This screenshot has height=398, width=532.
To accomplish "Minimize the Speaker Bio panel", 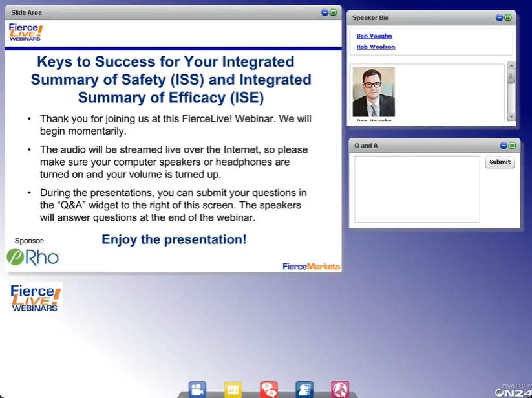I will 499,17.
